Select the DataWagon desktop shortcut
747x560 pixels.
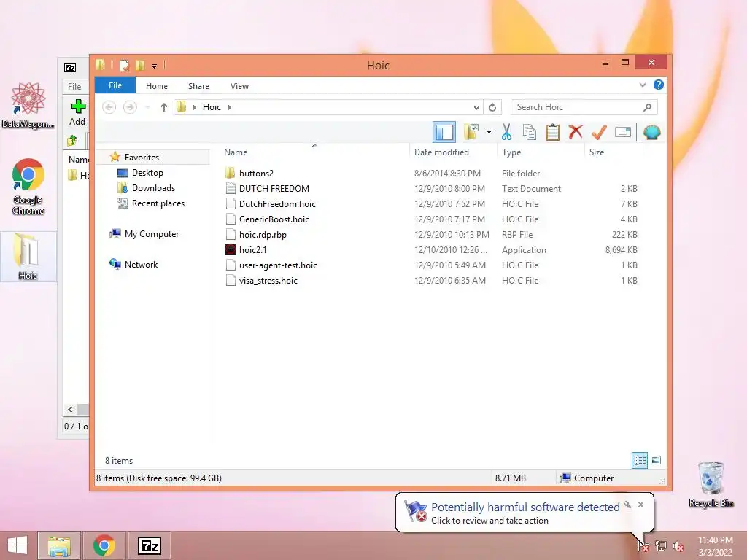pyautogui.click(x=28, y=105)
